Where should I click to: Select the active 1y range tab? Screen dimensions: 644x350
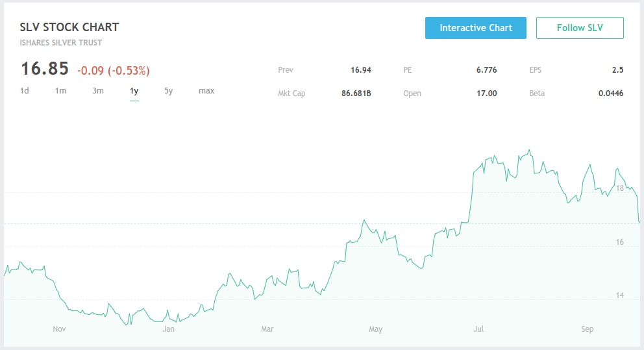(x=134, y=91)
